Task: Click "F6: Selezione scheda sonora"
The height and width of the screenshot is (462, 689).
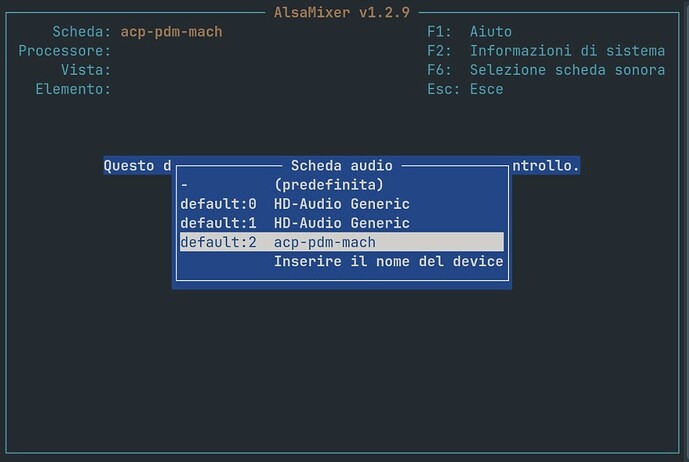Action: [545, 70]
